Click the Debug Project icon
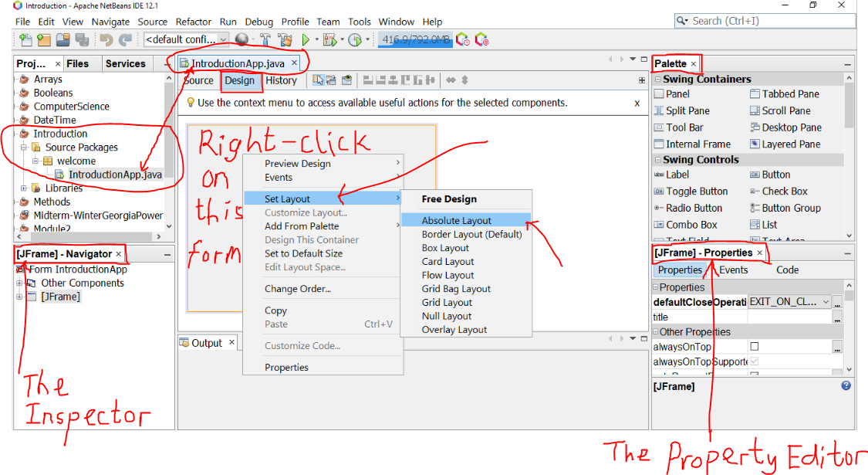 pyautogui.click(x=330, y=40)
